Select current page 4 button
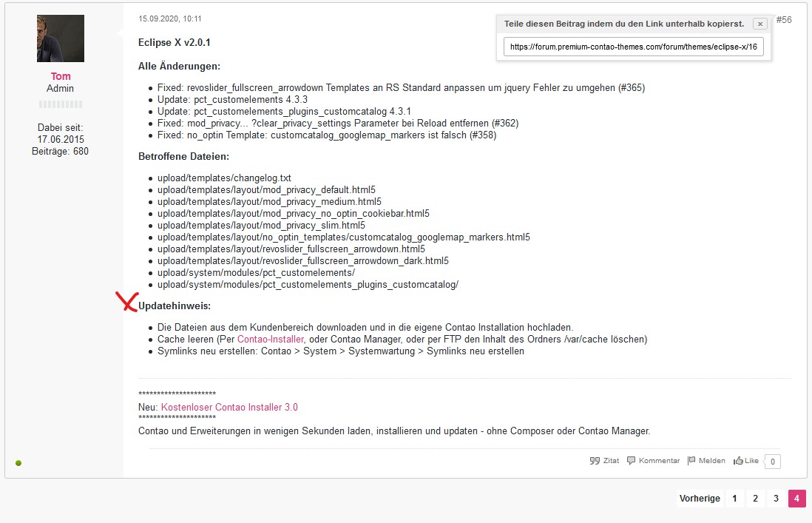Image resolution: width=812 pixels, height=523 pixels. (796, 499)
